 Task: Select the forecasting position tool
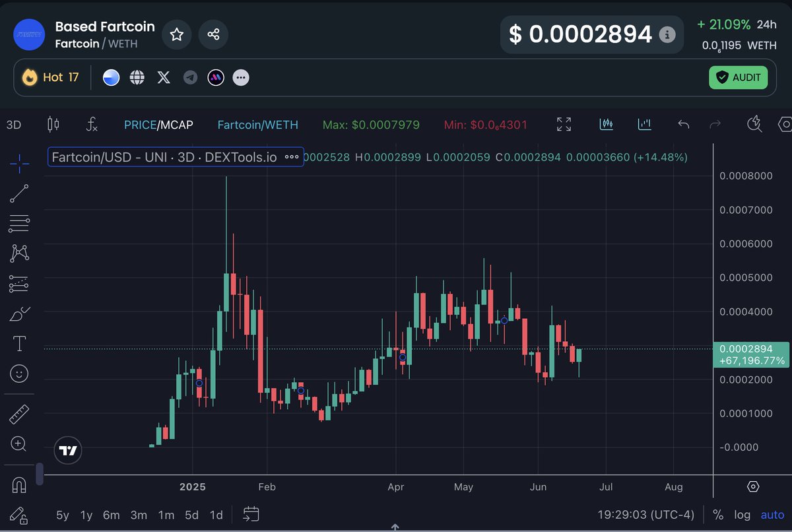(x=19, y=284)
